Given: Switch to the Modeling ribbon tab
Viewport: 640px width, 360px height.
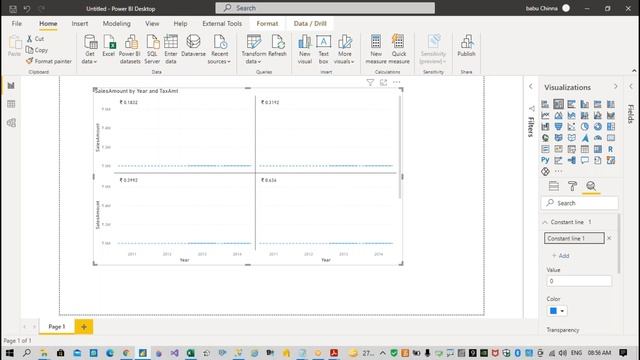Looking at the screenshot, I should point(117,24).
